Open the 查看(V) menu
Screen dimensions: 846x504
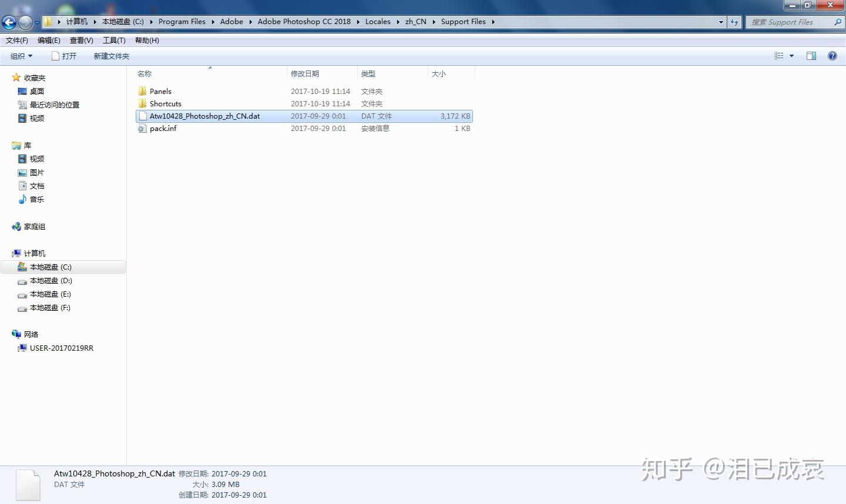(81, 40)
